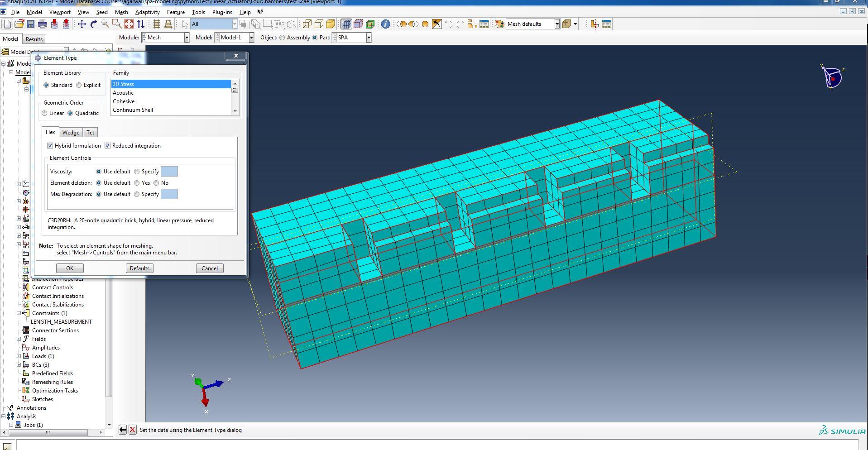Click the Defaults button
This screenshot has height=450, width=868.
click(x=139, y=268)
